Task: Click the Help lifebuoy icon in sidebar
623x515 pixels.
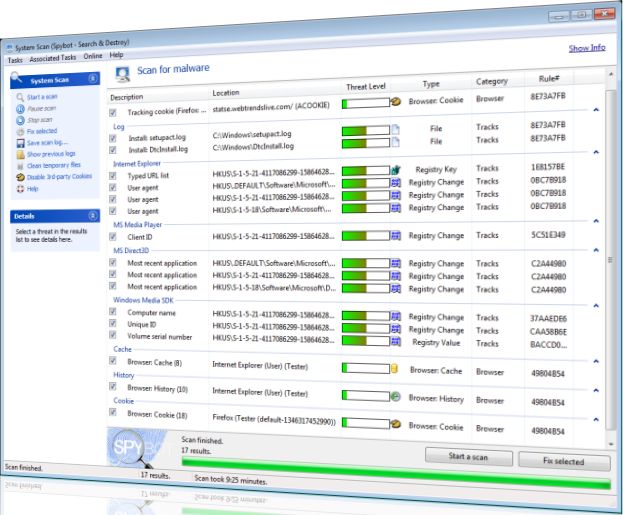Action: tap(20, 189)
